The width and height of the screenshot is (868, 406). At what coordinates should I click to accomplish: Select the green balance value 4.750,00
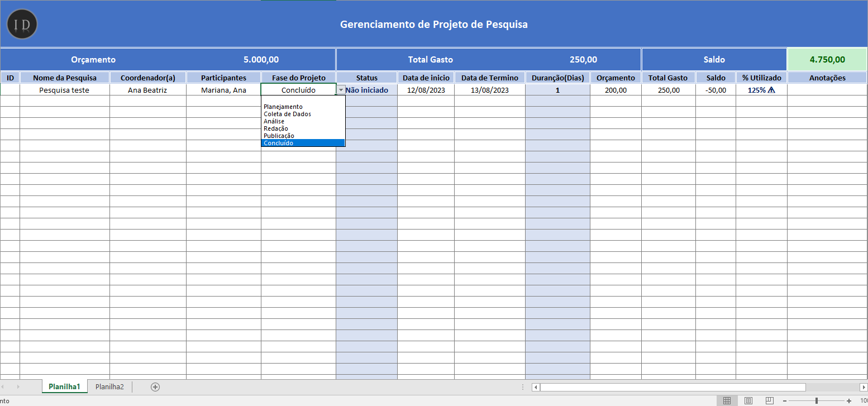coord(827,60)
